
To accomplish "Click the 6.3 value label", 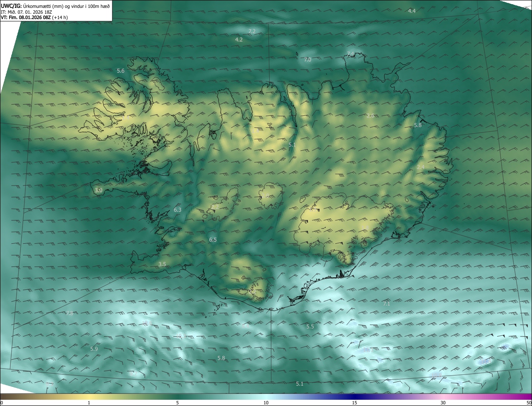I will click(x=177, y=210).
